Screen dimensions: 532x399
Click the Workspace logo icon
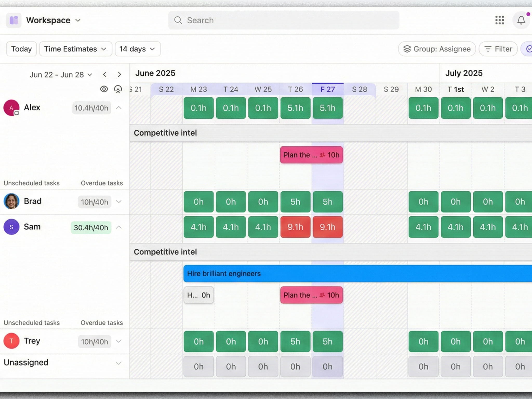point(14,20)
